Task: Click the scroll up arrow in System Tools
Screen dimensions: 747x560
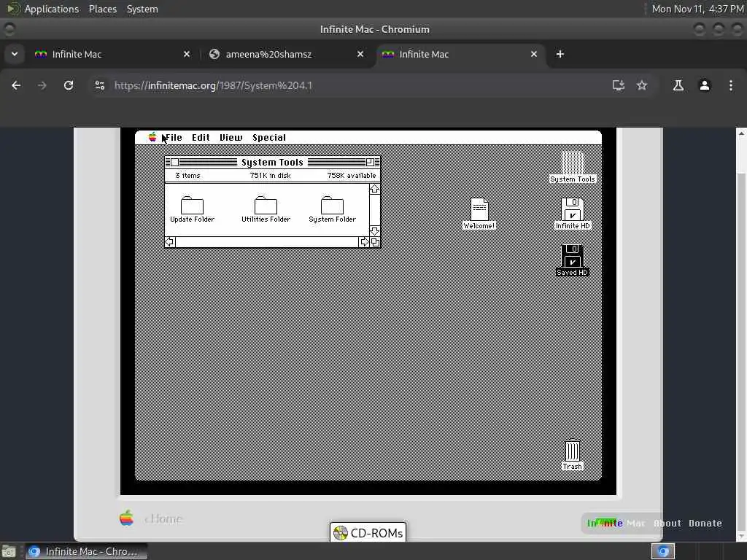Action: click(x=374, y=189)
